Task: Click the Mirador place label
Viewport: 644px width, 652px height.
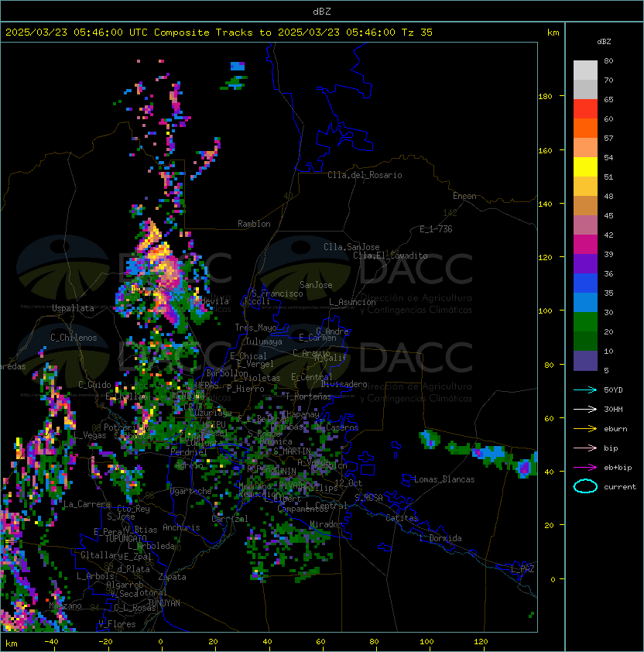Action: (x=327, y=524)
